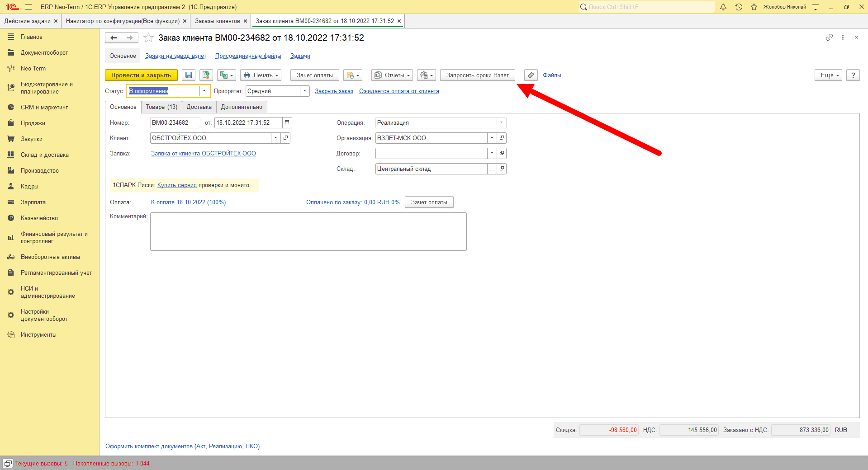The width and height of the screenshot is (868, 470).
Task: Open the 1C main menu hamburger icon
Action: click(28, 7)
